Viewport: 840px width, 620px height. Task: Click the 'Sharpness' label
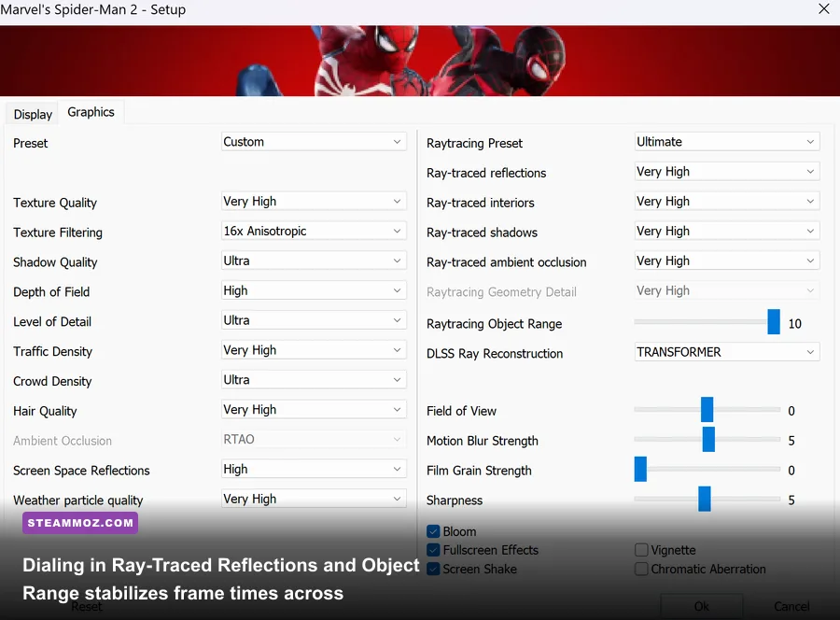(x=455, y=500)
